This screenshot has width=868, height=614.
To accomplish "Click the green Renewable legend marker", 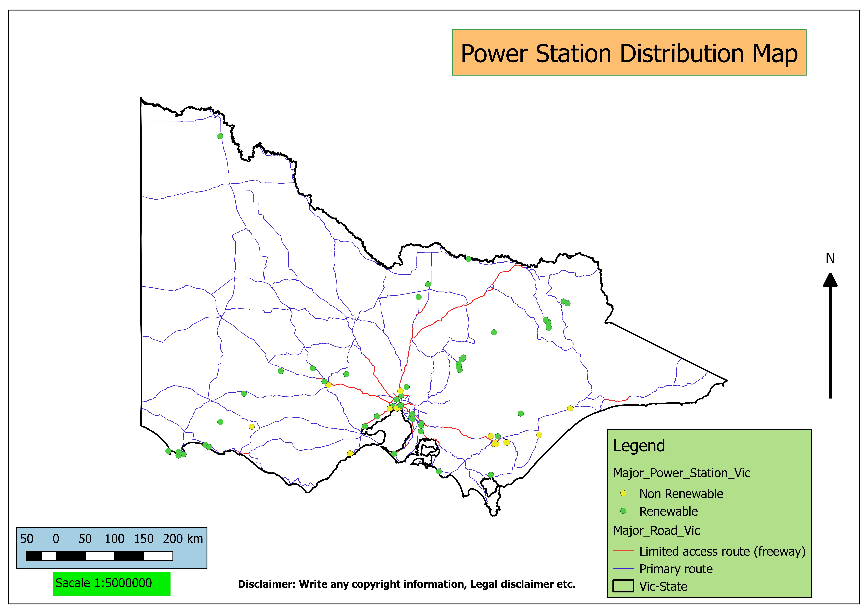I will tap(623, 511).
